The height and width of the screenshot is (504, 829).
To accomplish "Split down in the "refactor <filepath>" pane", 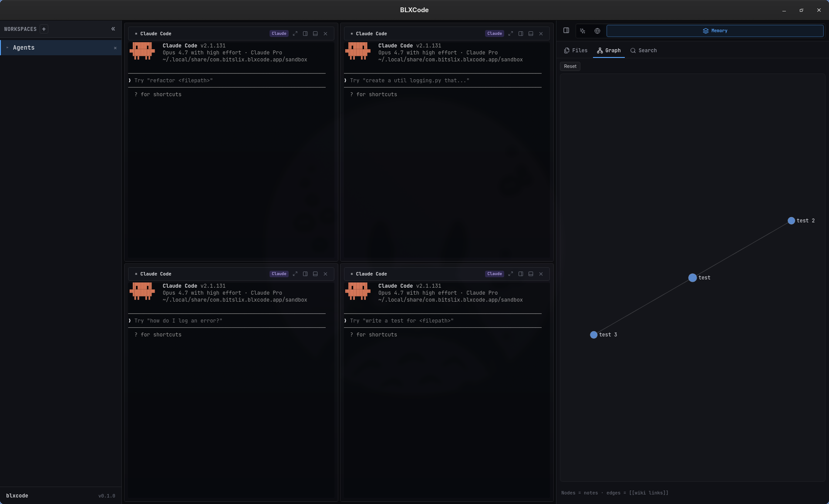I will coord(315,34).
